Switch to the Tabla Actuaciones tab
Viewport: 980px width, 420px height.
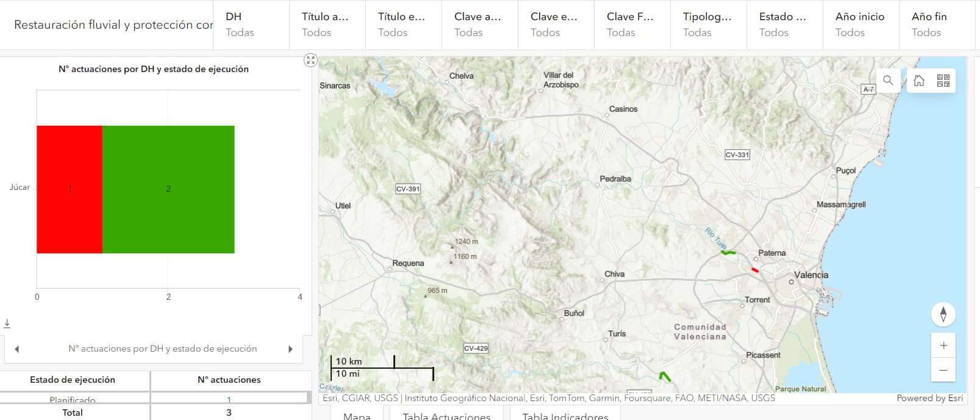(446, 416)
